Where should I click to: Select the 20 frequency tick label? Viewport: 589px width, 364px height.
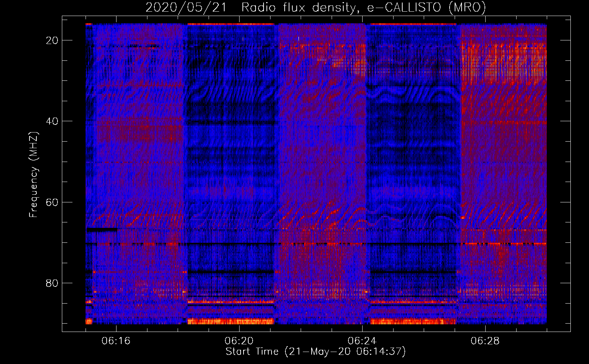(x=52, y=40)
